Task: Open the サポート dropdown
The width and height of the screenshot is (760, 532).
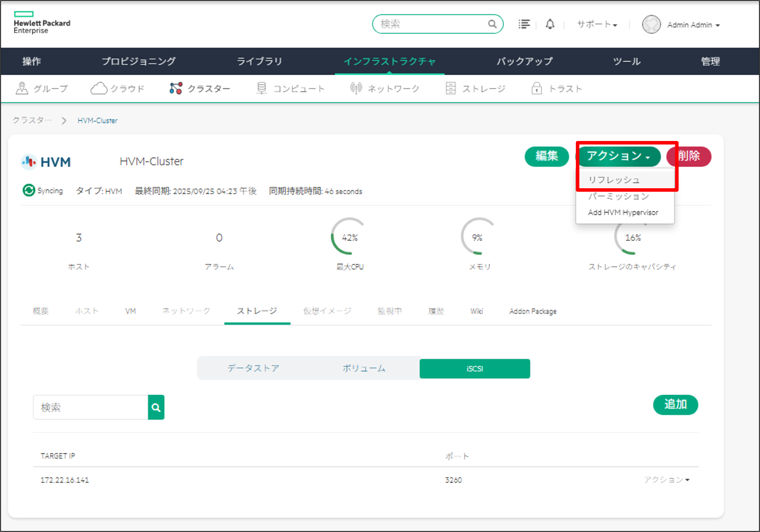Action: 596,24
